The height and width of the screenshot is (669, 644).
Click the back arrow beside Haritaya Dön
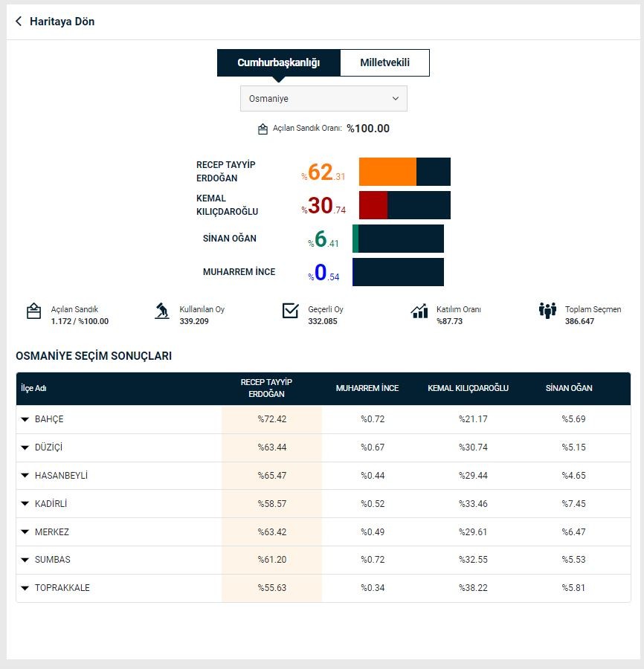tap(19, 22)
